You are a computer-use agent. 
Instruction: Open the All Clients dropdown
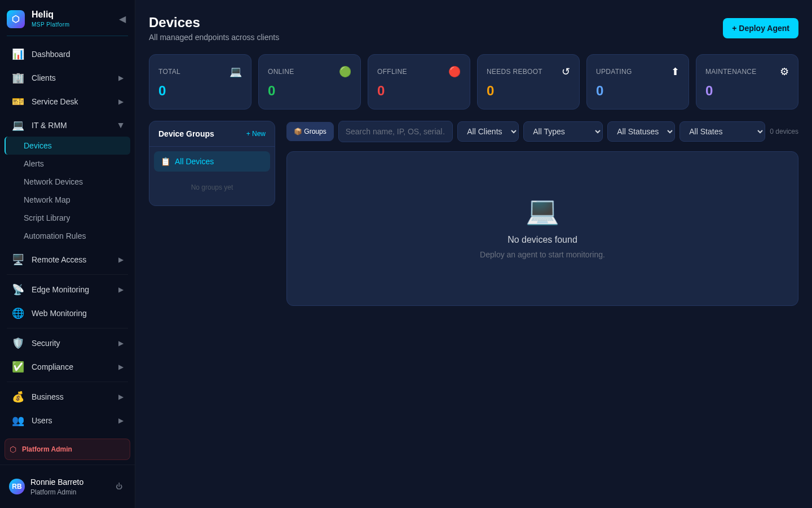coord(488,132)
